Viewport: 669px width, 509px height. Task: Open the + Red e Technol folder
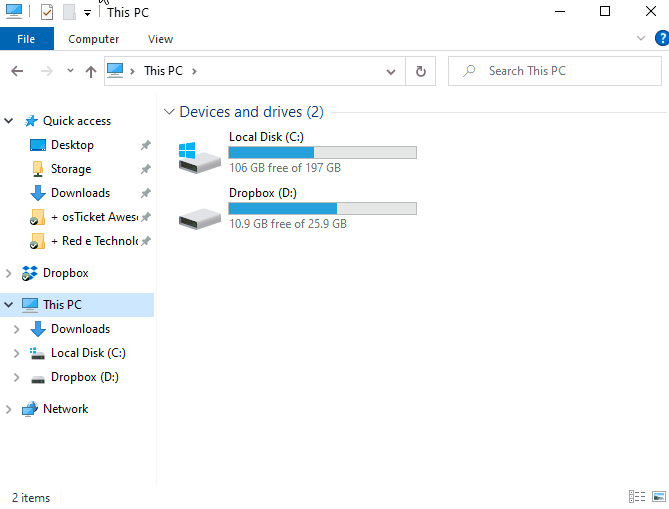click(94, 241)
